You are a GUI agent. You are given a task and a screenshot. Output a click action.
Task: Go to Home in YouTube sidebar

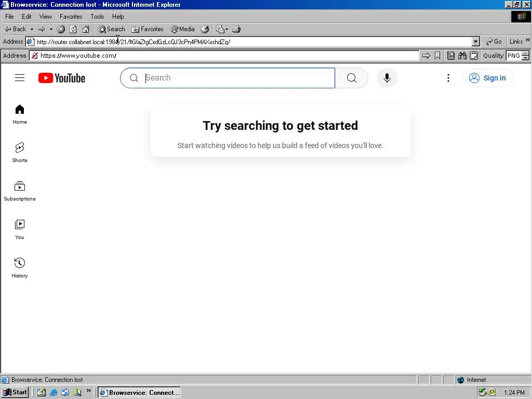[x=20, y=114]
